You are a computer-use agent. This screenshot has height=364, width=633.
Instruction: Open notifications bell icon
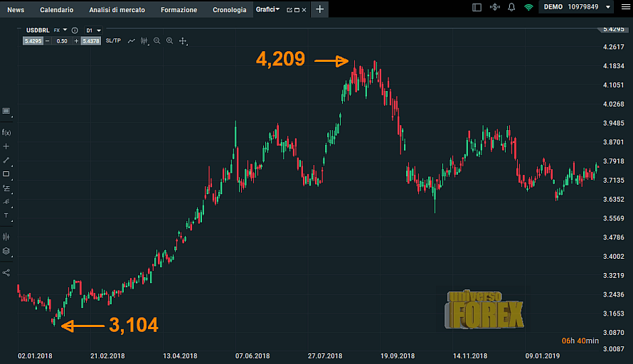tap(511, 7)
